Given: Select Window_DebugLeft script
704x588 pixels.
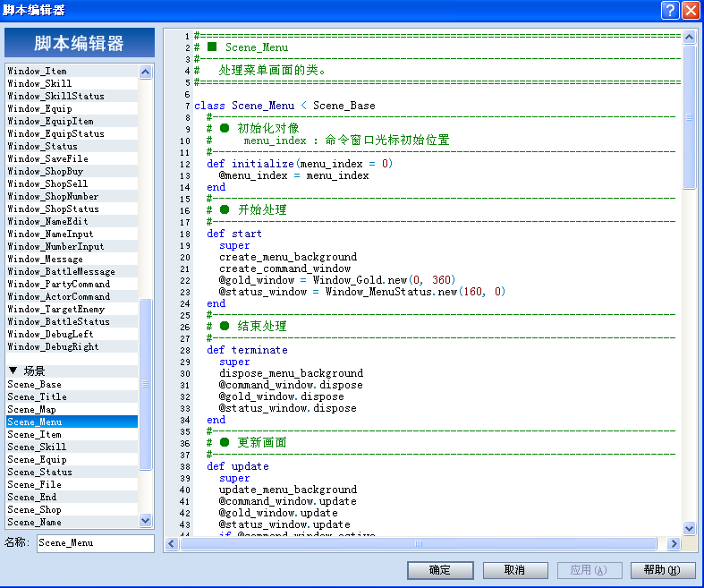Looking at the screenshot, I should (x=72, y=335).
